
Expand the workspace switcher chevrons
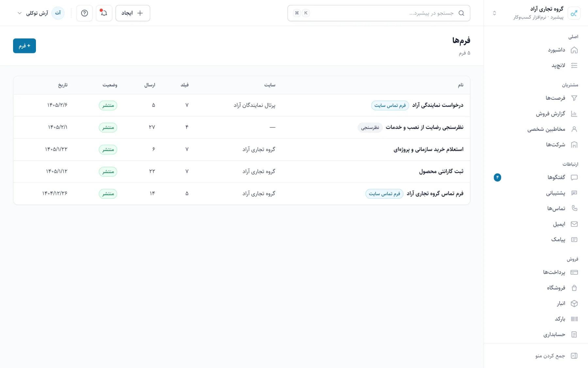pos(494,13)
